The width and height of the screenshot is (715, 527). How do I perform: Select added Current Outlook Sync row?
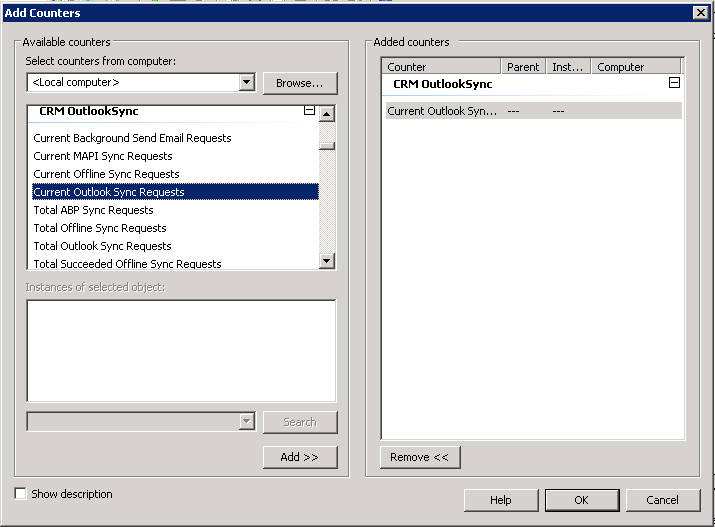442,111
